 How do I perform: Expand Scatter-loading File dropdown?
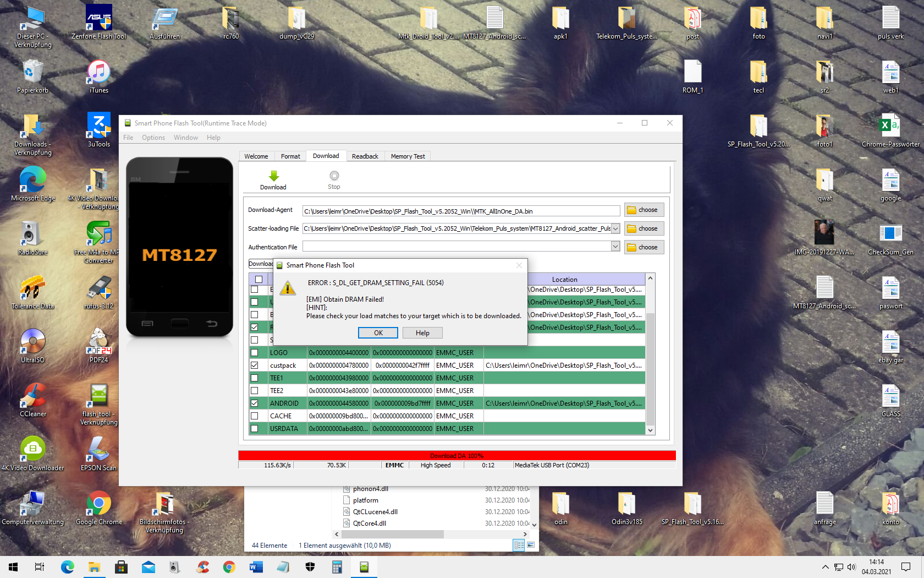(x=615, y=228)
